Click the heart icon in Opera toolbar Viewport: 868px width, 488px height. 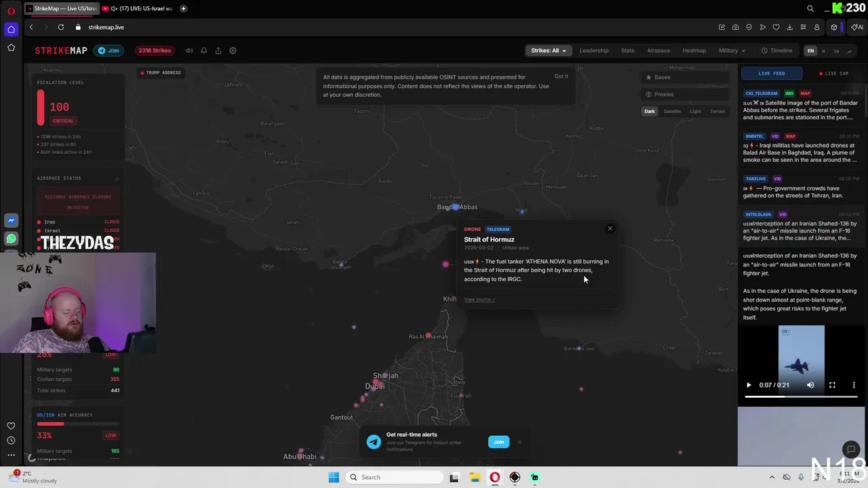pyautogui.click(x=776, y=27)
